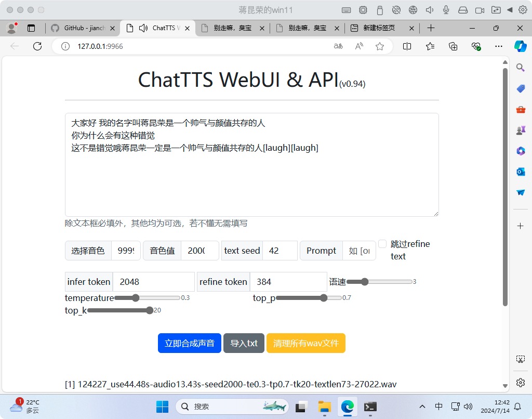Click the speaker sound icon in the VM toolbar
This screenshot has height=419, width=532.
coord(430,10)
